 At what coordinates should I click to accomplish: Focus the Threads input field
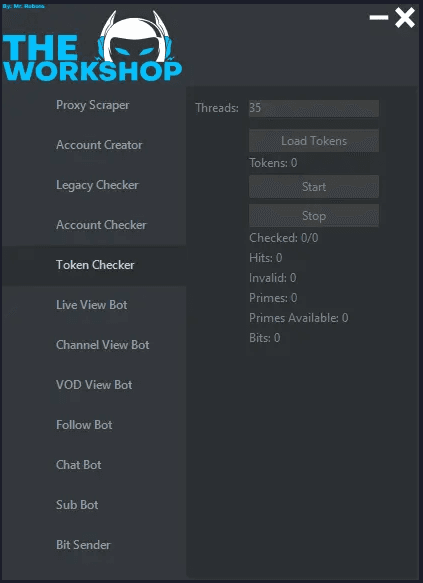[314, 108]
